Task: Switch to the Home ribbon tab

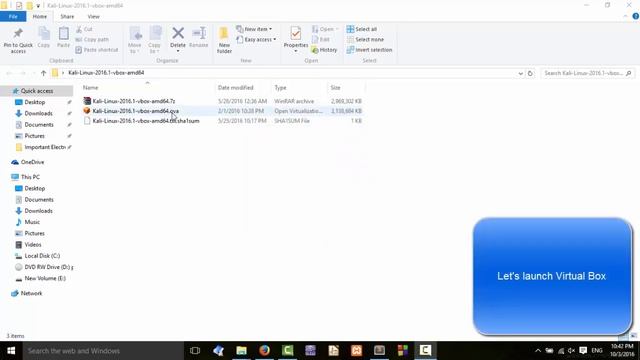Action: click(40, 16)
